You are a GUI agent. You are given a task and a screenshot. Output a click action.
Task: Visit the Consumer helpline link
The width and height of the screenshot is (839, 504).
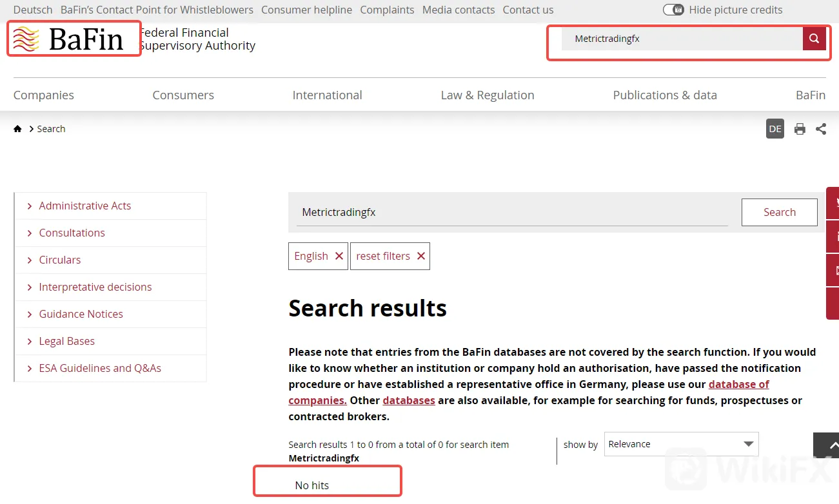307,10
